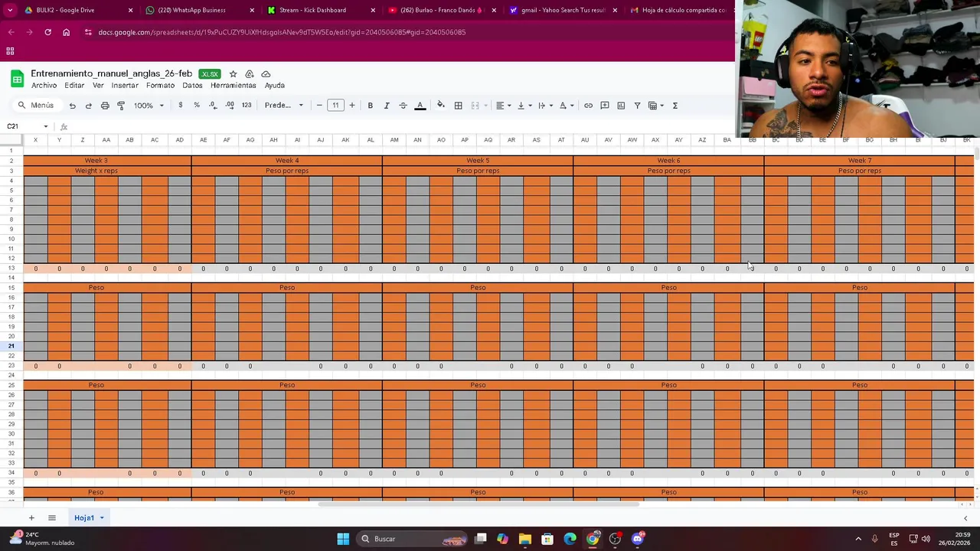Activate the paint format roller tool
This screenshot has height=551, width=980.
pyautogui.click(x=121, y=106)
